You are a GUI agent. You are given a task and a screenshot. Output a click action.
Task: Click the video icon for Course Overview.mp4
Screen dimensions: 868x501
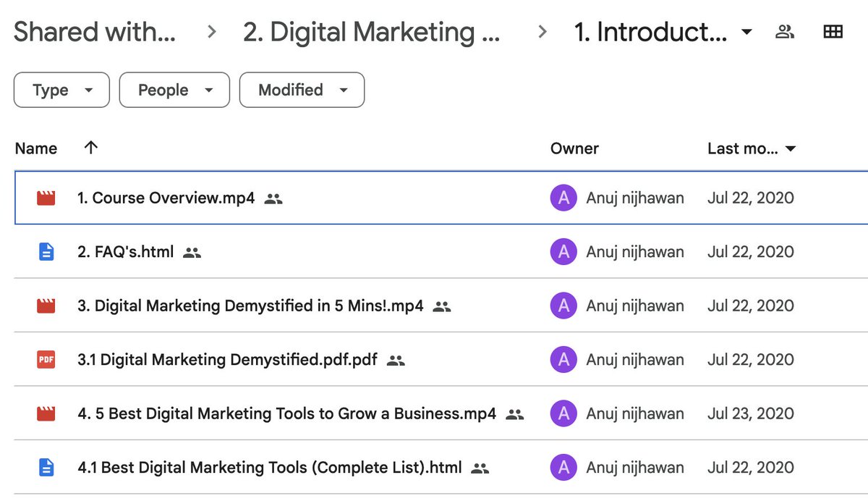(46, 198)
